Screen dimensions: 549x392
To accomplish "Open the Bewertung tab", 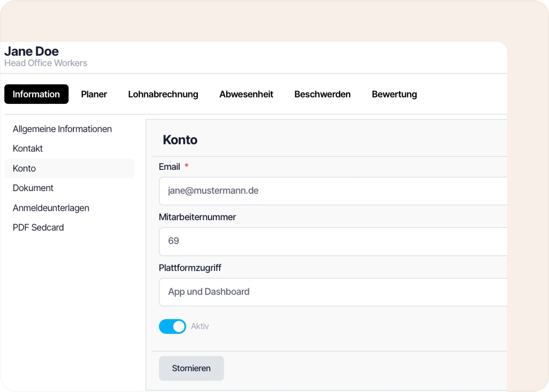I will tap(394, 94).
